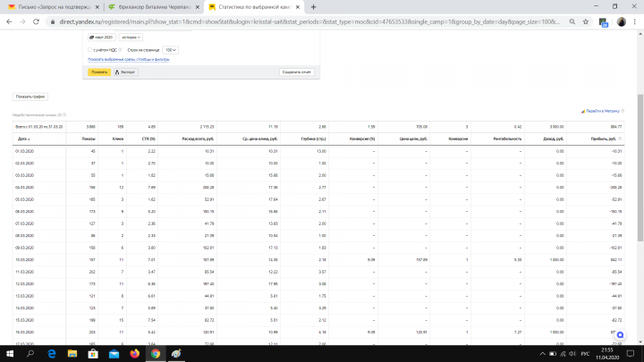Open the battery status tray icon
644x362 pixels.
click(x=553, y=354)
